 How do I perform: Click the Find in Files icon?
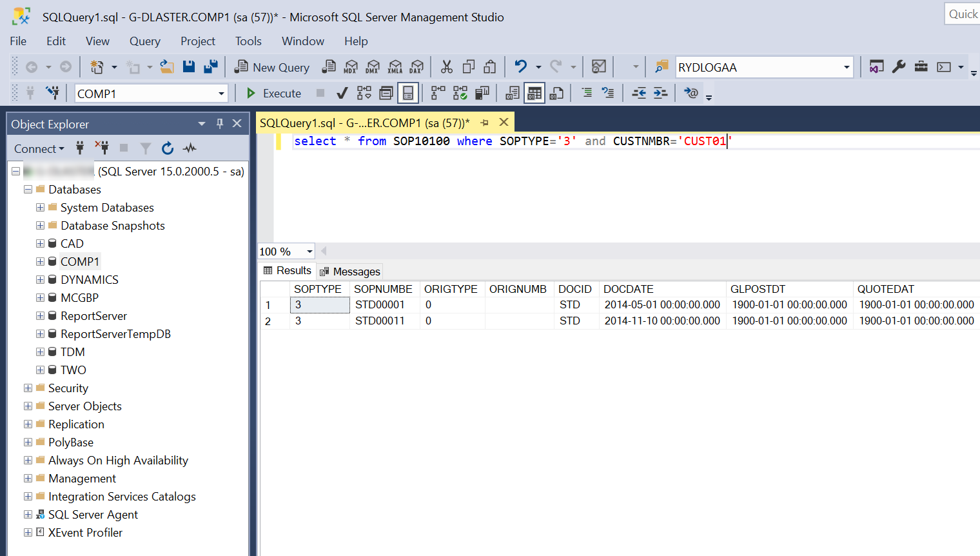[661, 67]
